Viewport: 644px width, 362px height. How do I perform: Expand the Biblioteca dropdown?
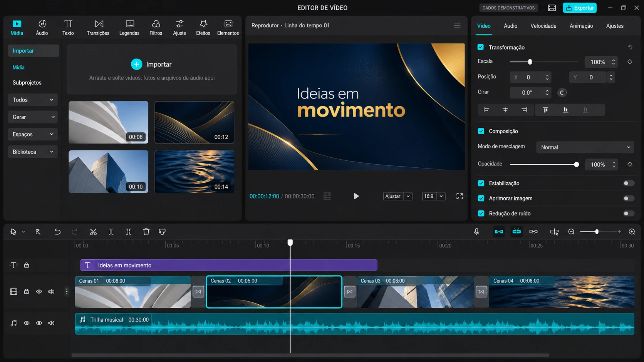pyautogui.click(x=33, y=152)
